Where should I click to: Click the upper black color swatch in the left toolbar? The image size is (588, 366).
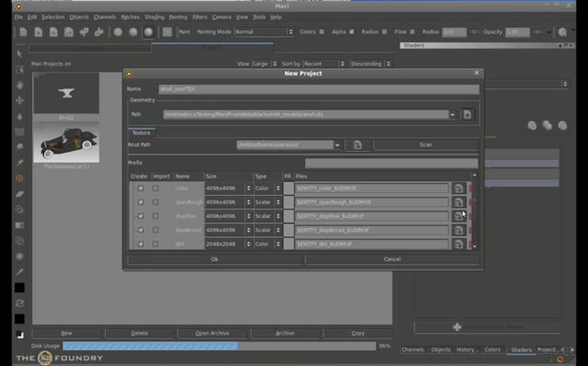pos(20,288)
